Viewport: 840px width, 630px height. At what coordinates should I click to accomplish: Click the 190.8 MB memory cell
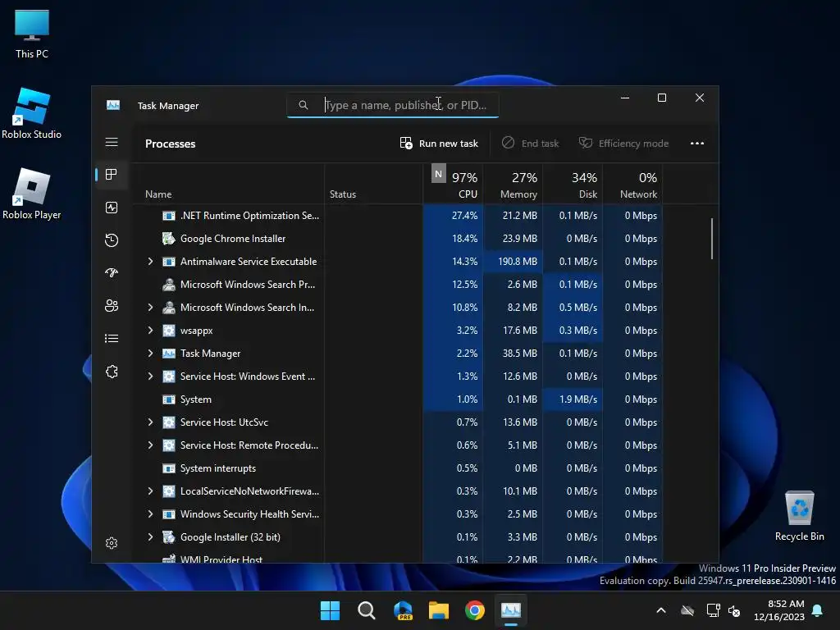(x=514, y=262)
